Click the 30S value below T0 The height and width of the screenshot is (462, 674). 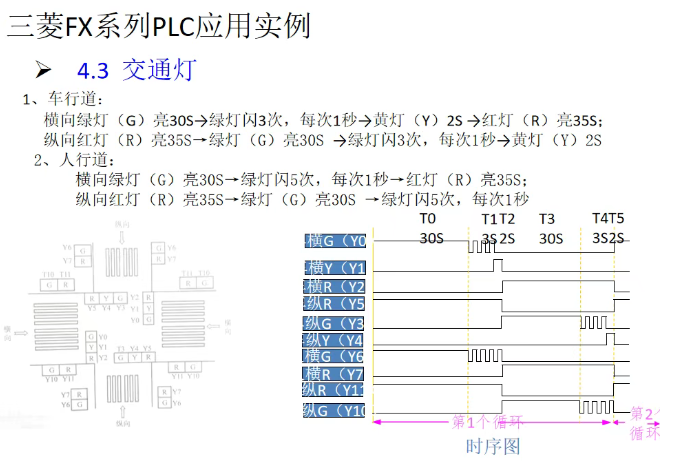pos(431,238)
